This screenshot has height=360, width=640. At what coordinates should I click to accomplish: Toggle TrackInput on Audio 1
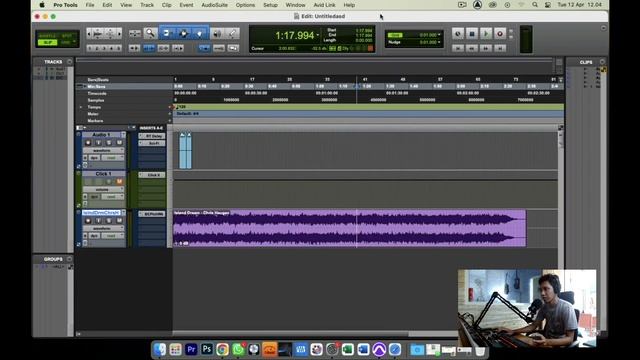(98, 142)
